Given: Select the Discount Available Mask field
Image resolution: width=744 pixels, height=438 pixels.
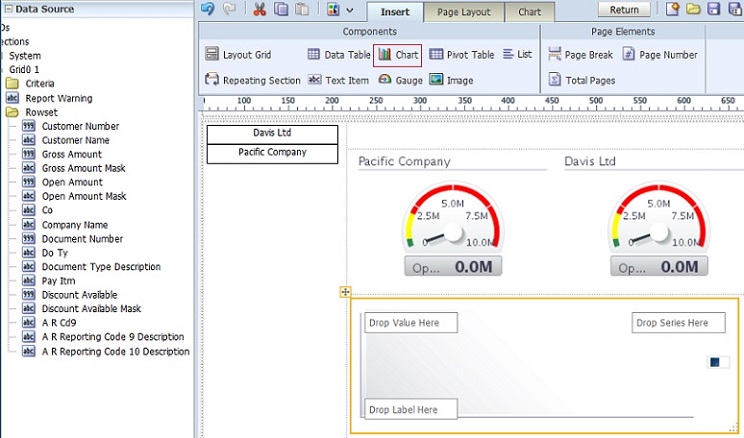Looking at the screenshot, I should click(x=82, y=308).
